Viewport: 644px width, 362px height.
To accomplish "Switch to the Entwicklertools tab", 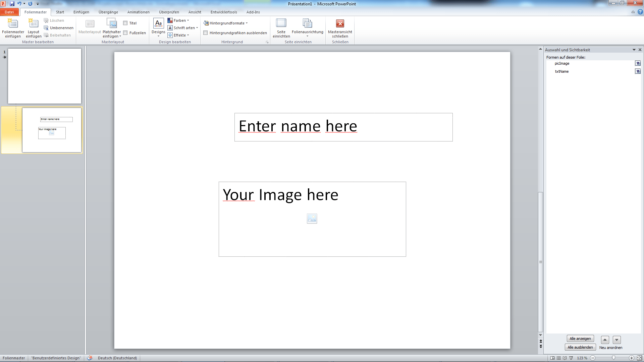I will [224, 12].
